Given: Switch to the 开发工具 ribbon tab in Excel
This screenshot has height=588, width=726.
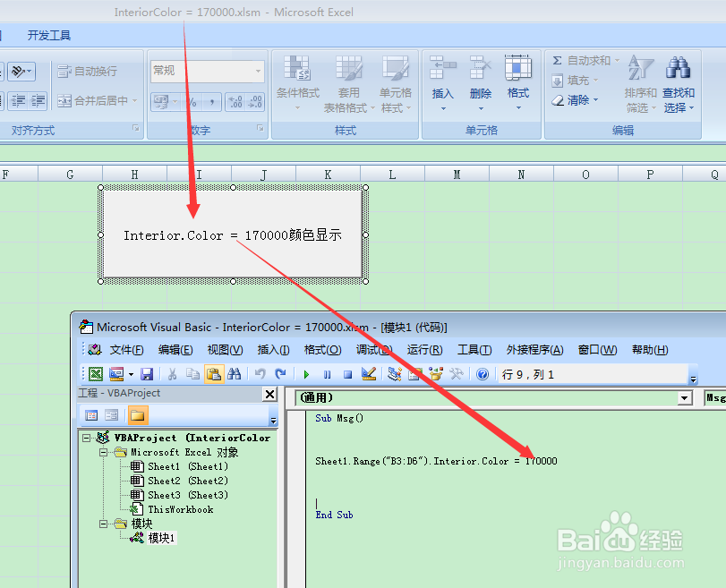Looking at the screenshot, I should pyautogui.click(x=48, y=35).
